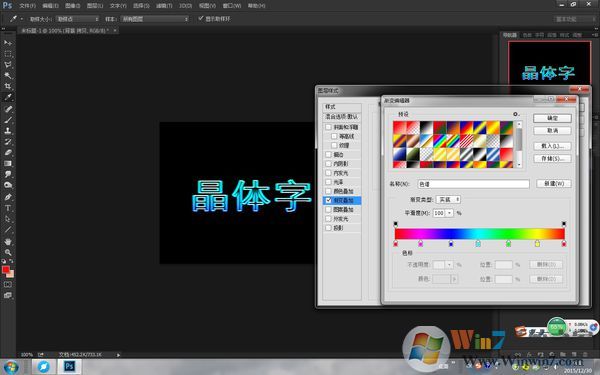Image resolution: width=600 pixels, height=375 pixels.
Task: Enable the 颜色叠加 (Color Overlay) checkbox
Action: coord(328,191)
